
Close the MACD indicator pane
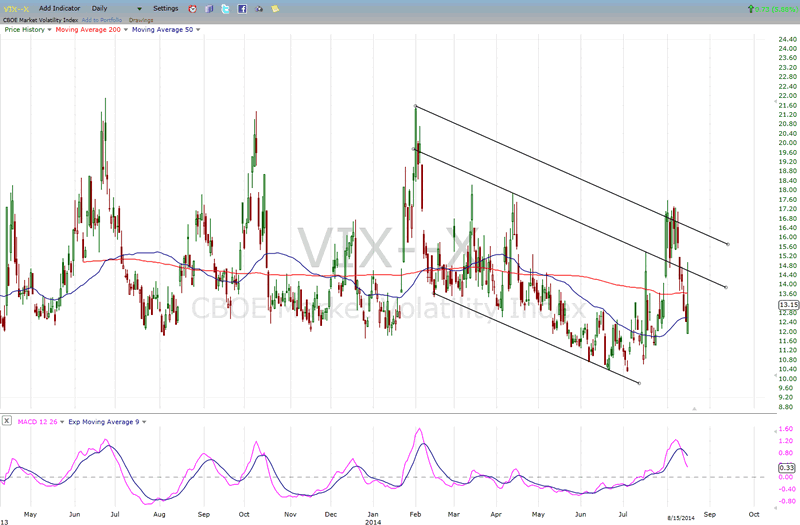(7, 422)
